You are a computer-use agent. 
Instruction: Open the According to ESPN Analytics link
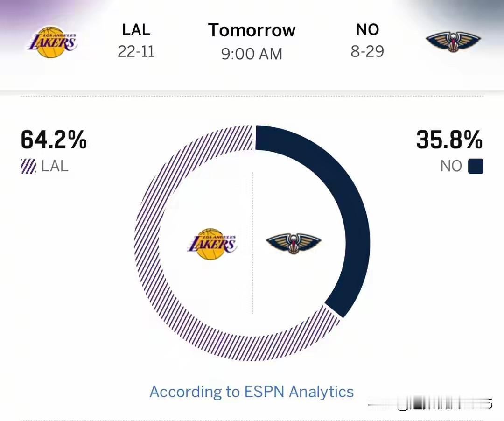[252, 391]
